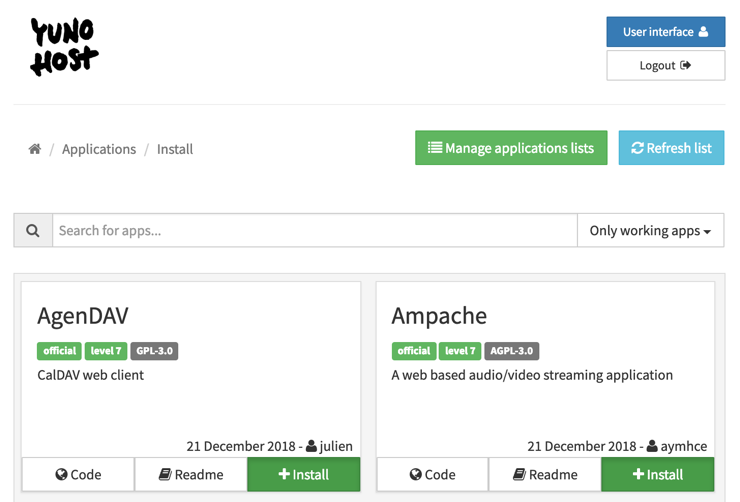This screenshot has height=502, width=740.
Task: Go to Applications breadcrumb link
Action: point(99,149)
